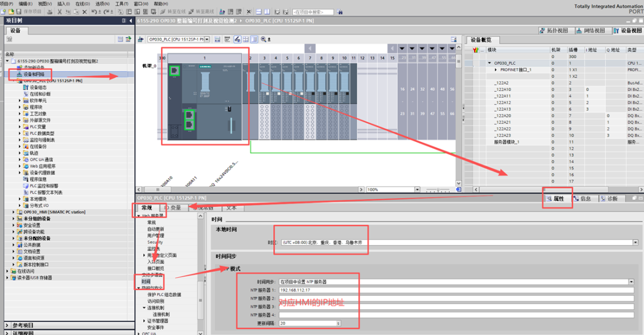Click the Open project toolbar icon
The height and width of the screenshot is (335, 644).
11,12
